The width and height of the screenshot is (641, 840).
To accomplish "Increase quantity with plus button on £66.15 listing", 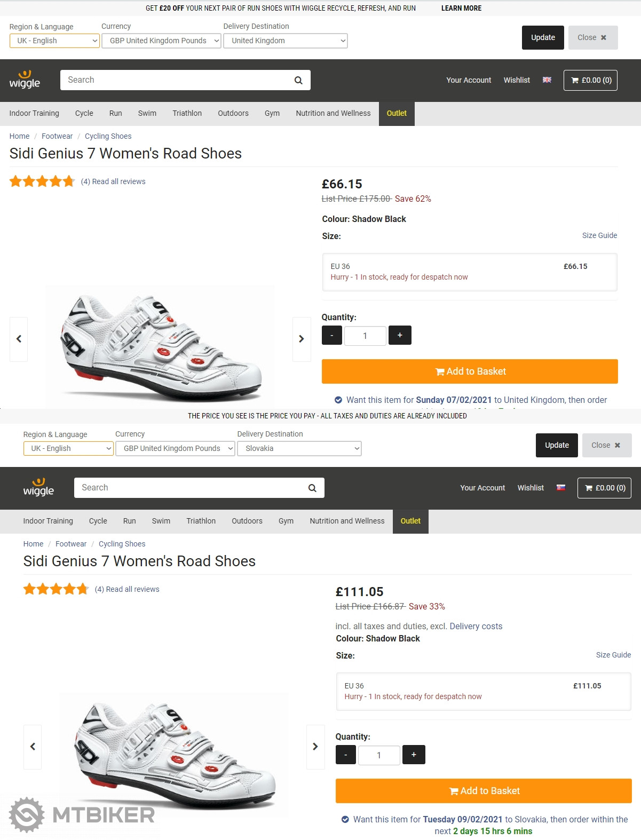I will (x=400, y=335).
